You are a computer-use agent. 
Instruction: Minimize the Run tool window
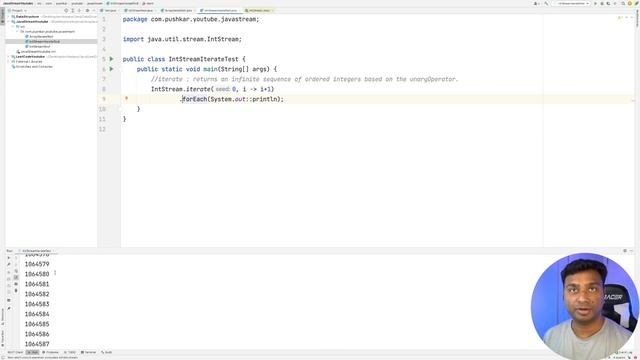pyautogui.click(x=632, y=251)
